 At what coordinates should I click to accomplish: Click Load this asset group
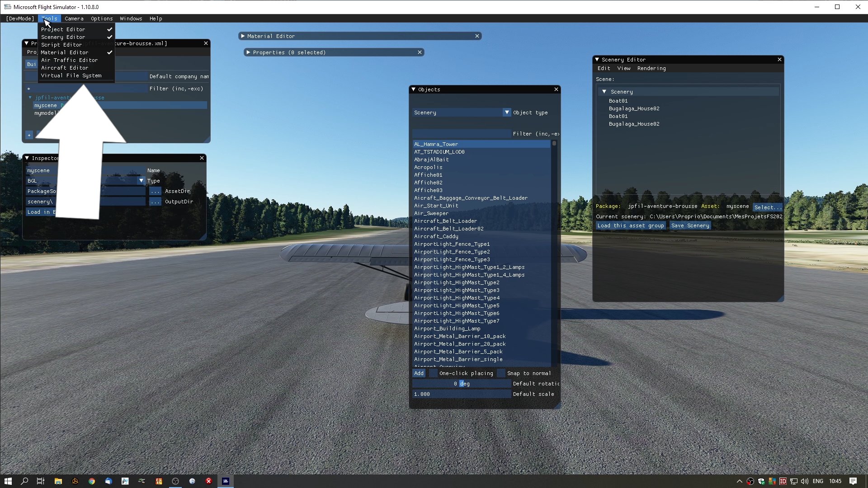click(x=630, y=225)
